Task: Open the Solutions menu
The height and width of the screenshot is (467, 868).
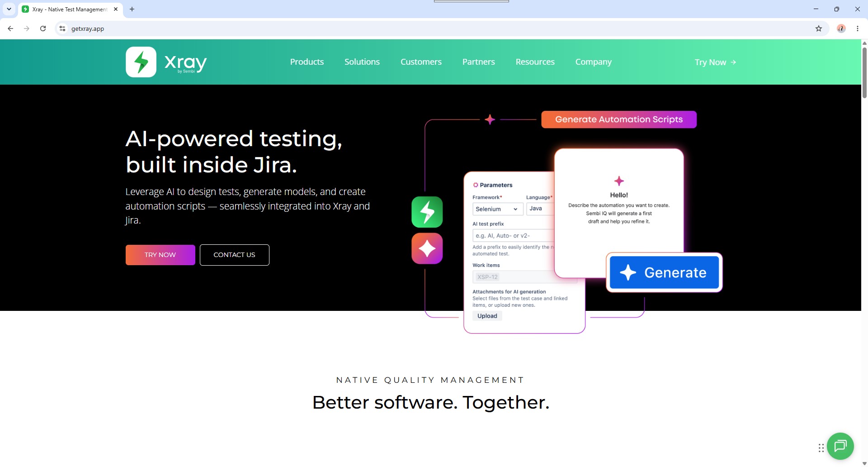Action: pyautogui.click(x=362, y=62)
